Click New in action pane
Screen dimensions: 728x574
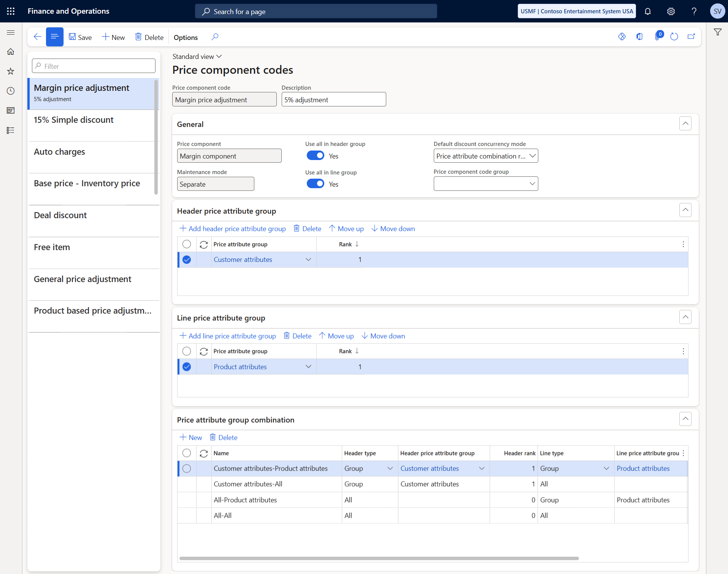[113, 37]
